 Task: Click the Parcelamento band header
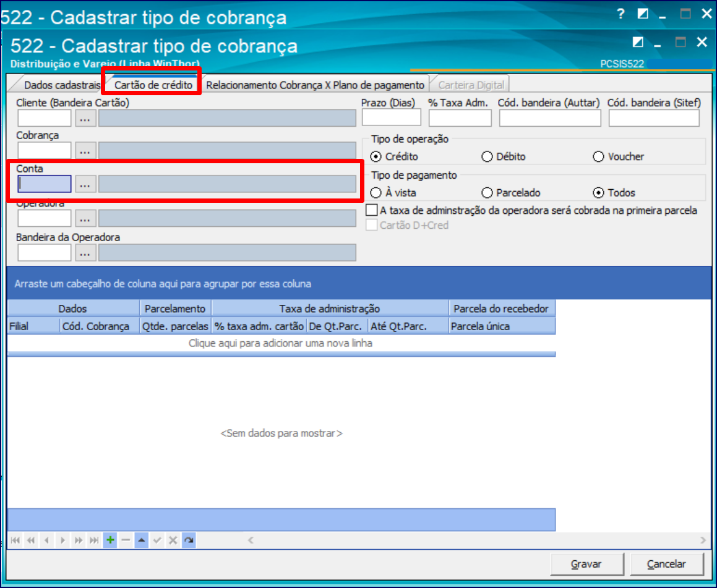coord(176,309)
